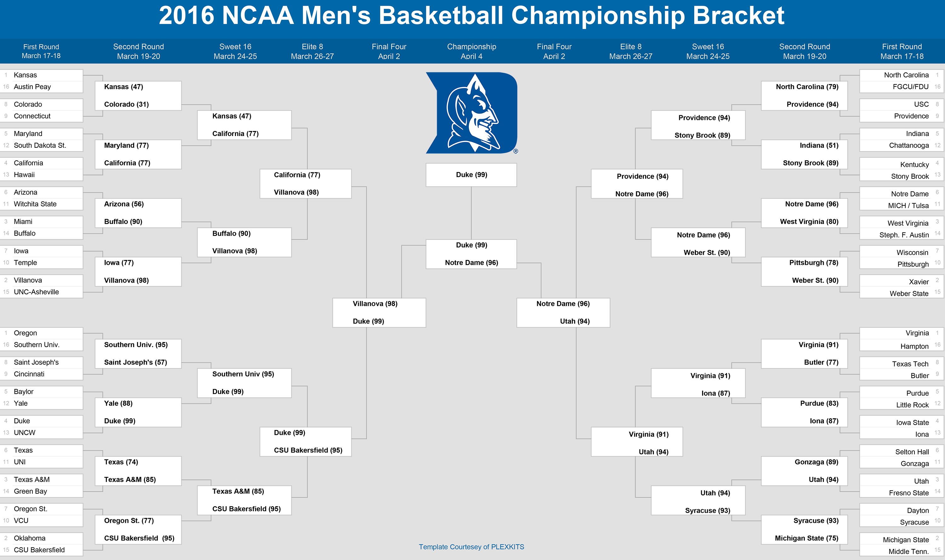
Task: Click UNC-Asheville in the first round list
Action: click(36, 292)
